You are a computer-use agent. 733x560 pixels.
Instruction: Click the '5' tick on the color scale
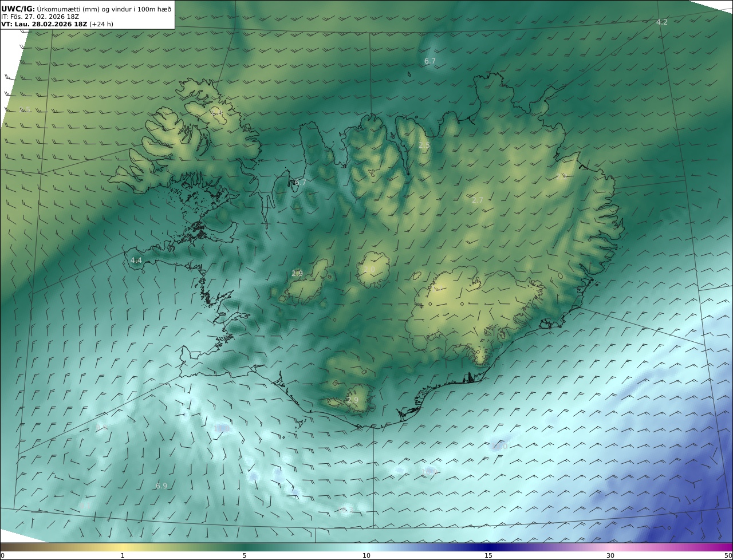245,555
